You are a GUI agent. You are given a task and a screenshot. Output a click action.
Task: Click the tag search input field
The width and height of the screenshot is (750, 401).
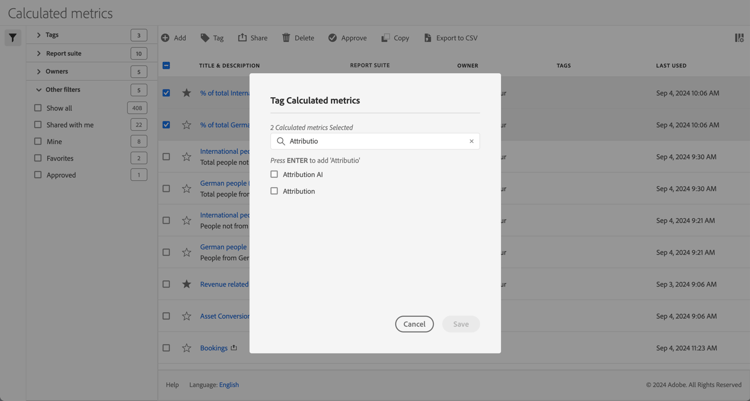375,141
